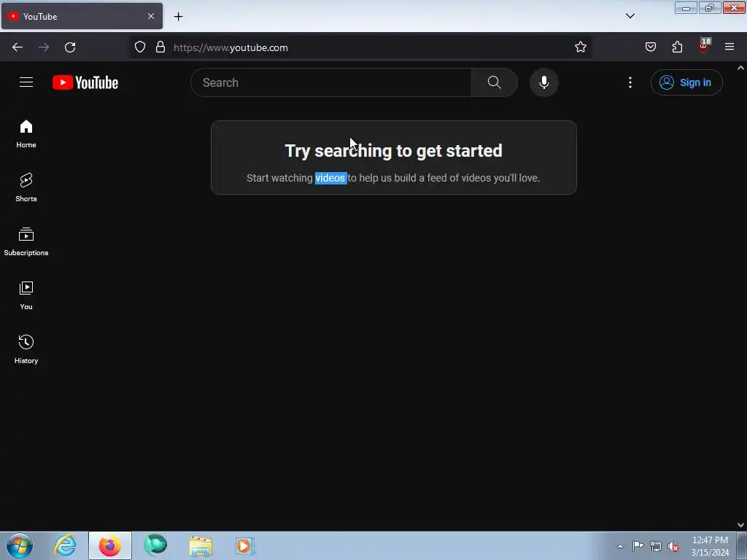Open Shorts in sidebar
The height and width of the screenshot is (560, 747).
[x=26, y=187]
